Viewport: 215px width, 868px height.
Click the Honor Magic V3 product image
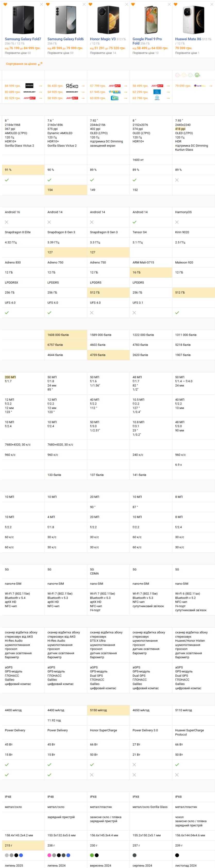[108, 20]
